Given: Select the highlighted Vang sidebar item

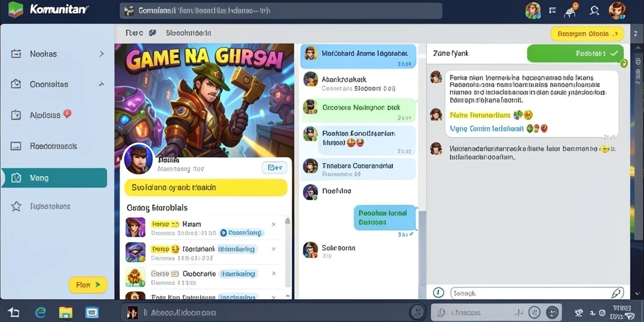Looking at the screenshot, I should click(x=54, y=178).
